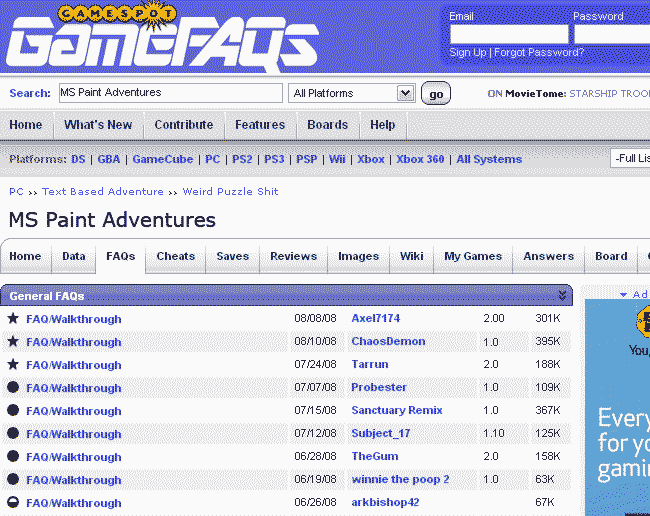The height and width of the screenshot is (516, 650).
Task: Click star icon next to ChaosDemon's walkthrough
Action: [13, 342]
